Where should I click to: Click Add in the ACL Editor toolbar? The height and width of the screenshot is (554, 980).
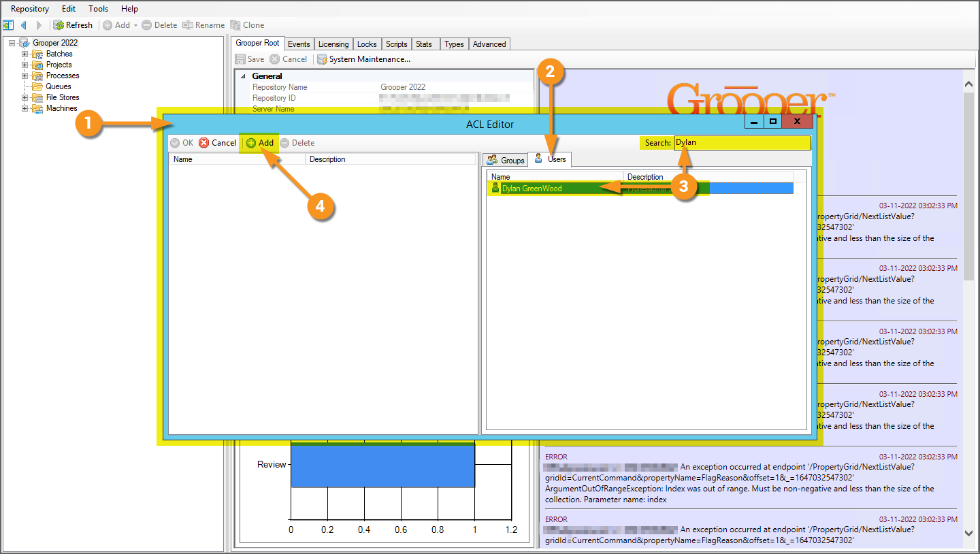(260, 143)
